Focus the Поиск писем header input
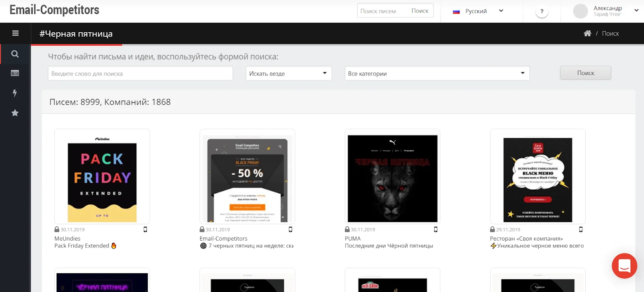The image size is (644, 292). click(x=382, y=11)
